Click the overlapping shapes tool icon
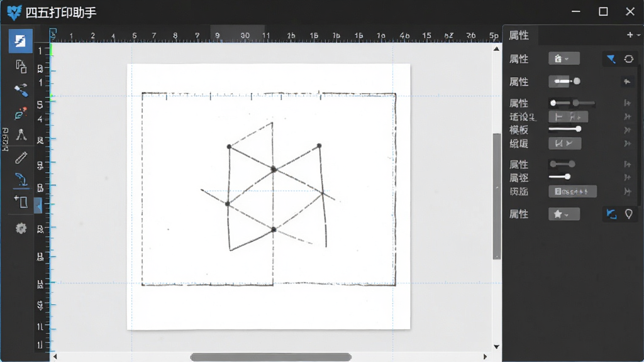 point(21,67)
